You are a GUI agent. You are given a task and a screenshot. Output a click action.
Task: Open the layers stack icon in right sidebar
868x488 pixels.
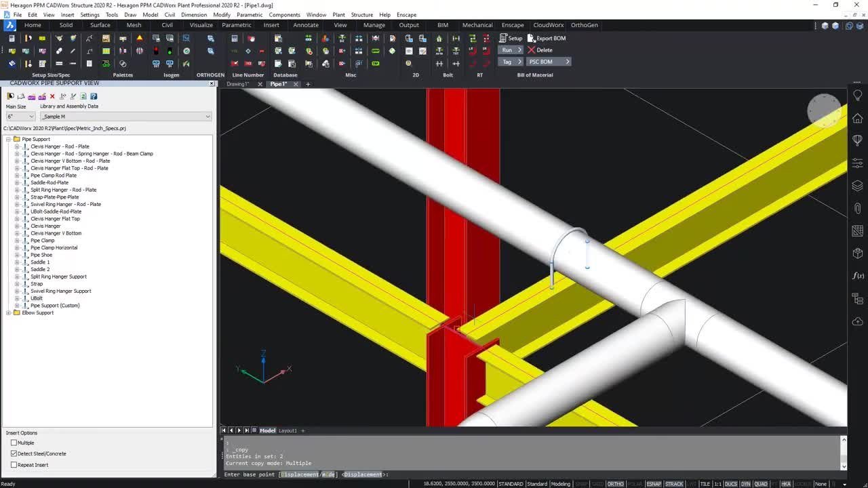coord(858,186)
